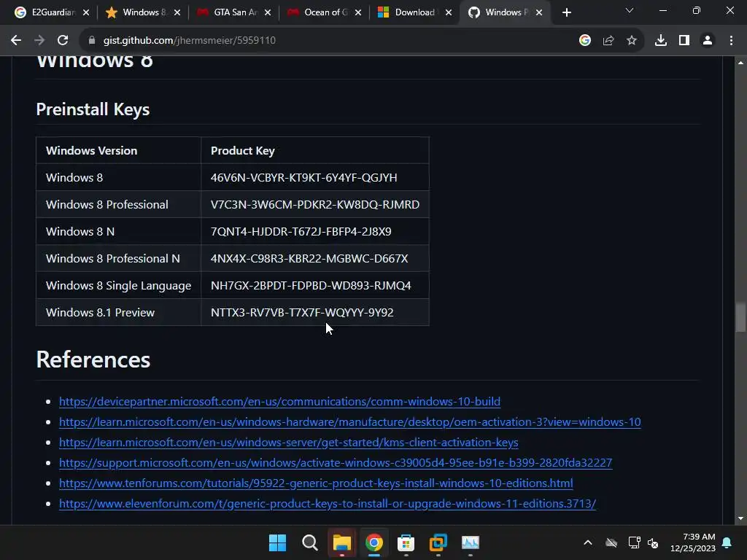Click the Windows 8 N key 7QNT4
The width and height of the screenshot is (747, 560).
pyautogui.click(x=301, y=232)
